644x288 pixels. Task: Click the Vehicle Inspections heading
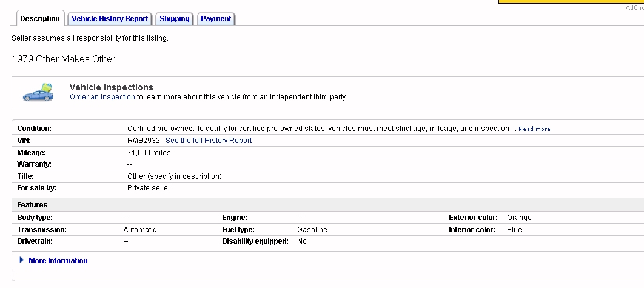click(112, 87)
